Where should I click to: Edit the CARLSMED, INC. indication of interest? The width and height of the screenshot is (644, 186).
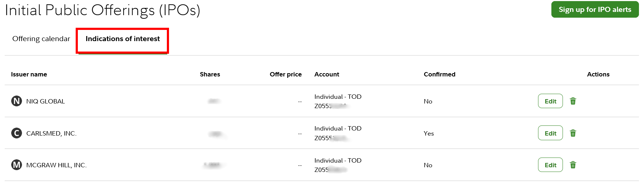point(550,133)
